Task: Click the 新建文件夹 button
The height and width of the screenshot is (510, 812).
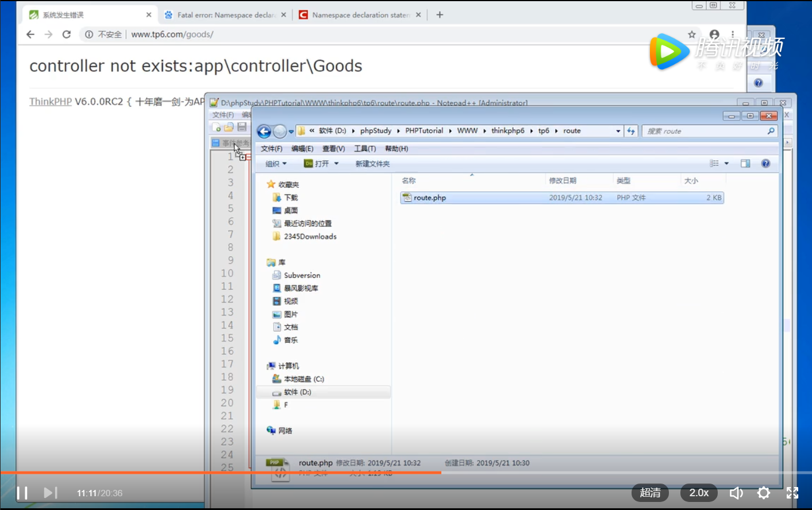Action: coord(372,164)
